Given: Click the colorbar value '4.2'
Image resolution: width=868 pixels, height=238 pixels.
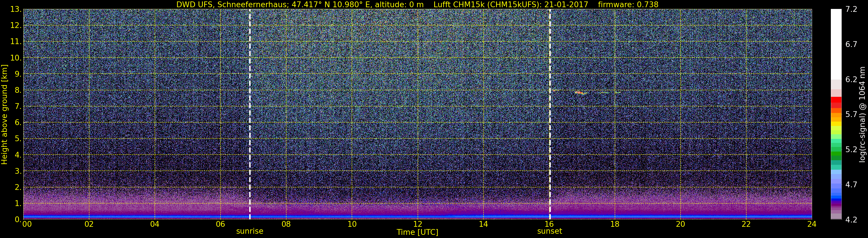Looking at the screenshot, I should 851,220.
